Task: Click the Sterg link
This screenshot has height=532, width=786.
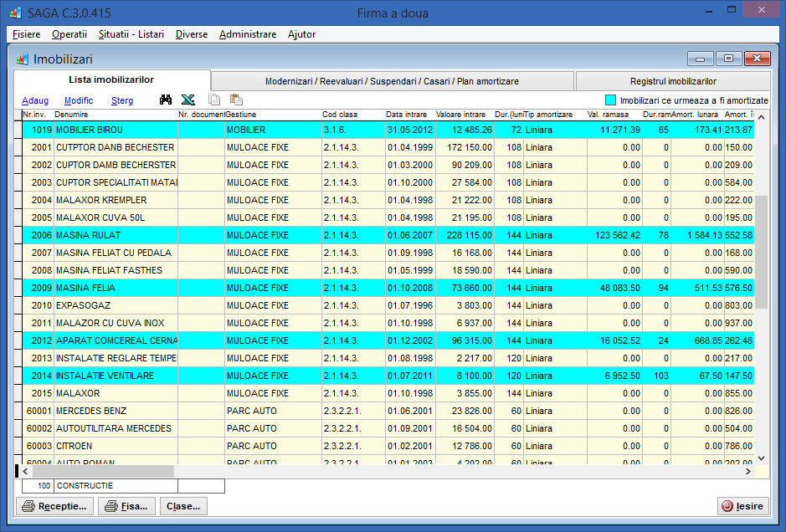Action: point(122,100)
